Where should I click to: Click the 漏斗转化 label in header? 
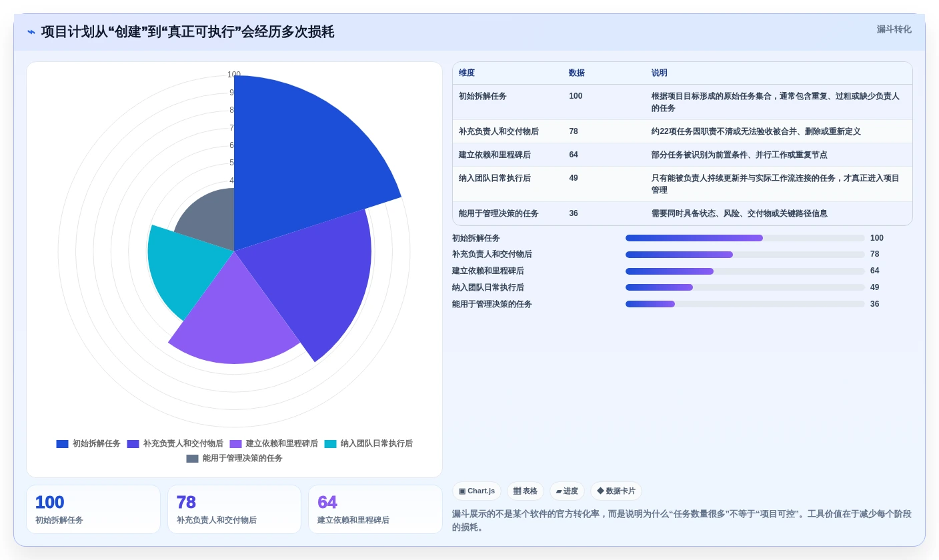click(x=894, y=29)
